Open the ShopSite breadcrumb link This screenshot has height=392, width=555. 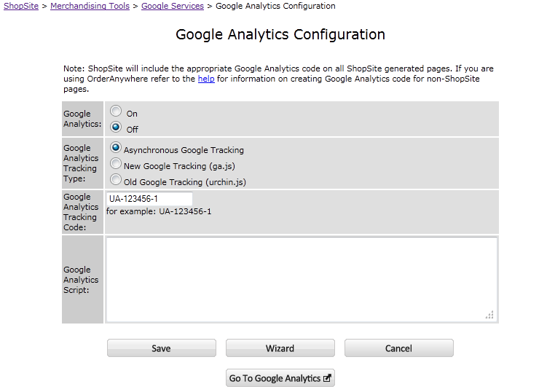21,6
